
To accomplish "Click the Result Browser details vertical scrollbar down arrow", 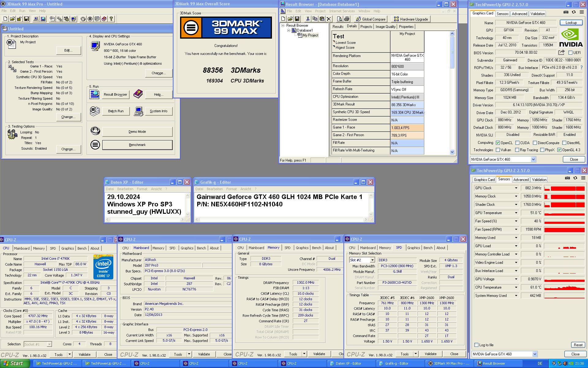I will tap(452, 152).
